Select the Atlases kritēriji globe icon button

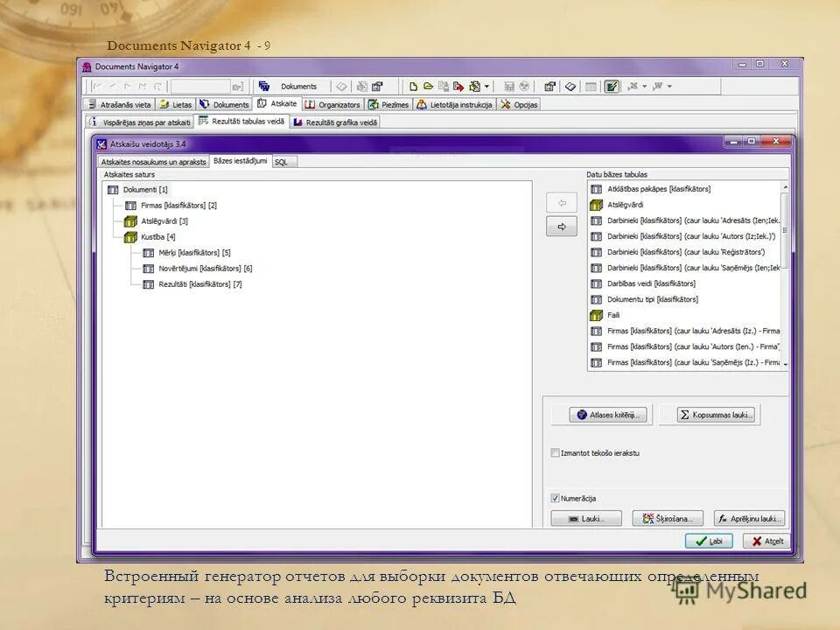[x=582, y=414]
